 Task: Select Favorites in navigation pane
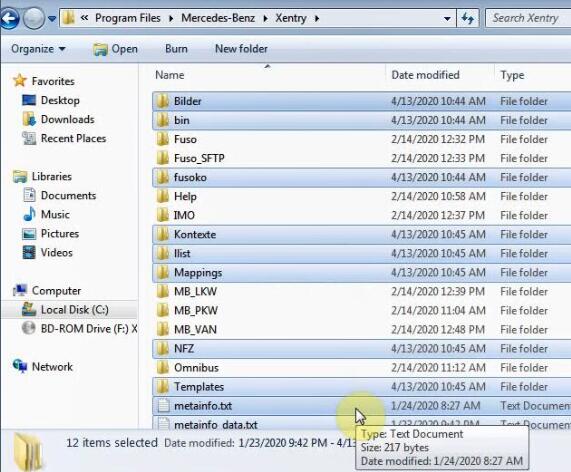[53, 81]
